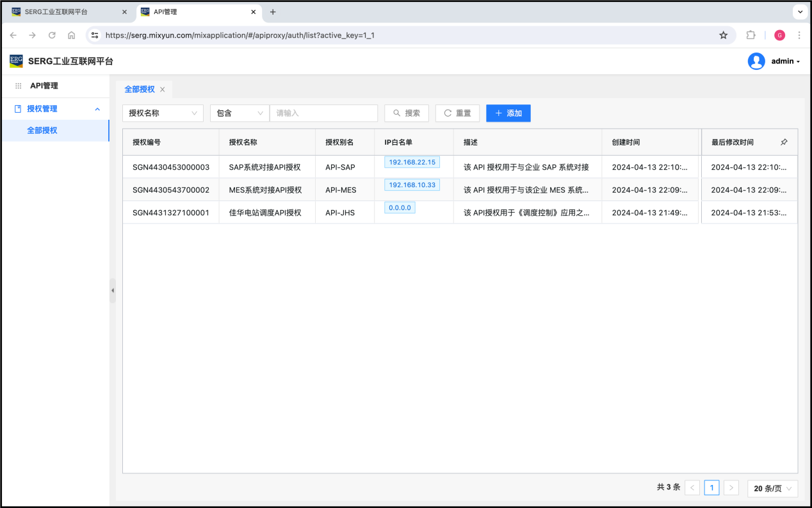
Task: Click the 192.168.22.15 IP whitelist tag
Action: point(412,163)
